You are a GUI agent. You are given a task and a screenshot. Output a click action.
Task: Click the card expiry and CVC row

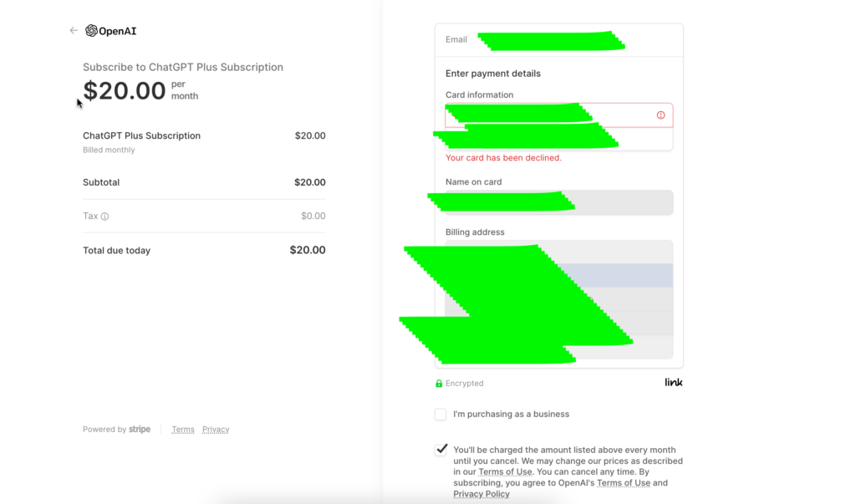click(644, 140)
